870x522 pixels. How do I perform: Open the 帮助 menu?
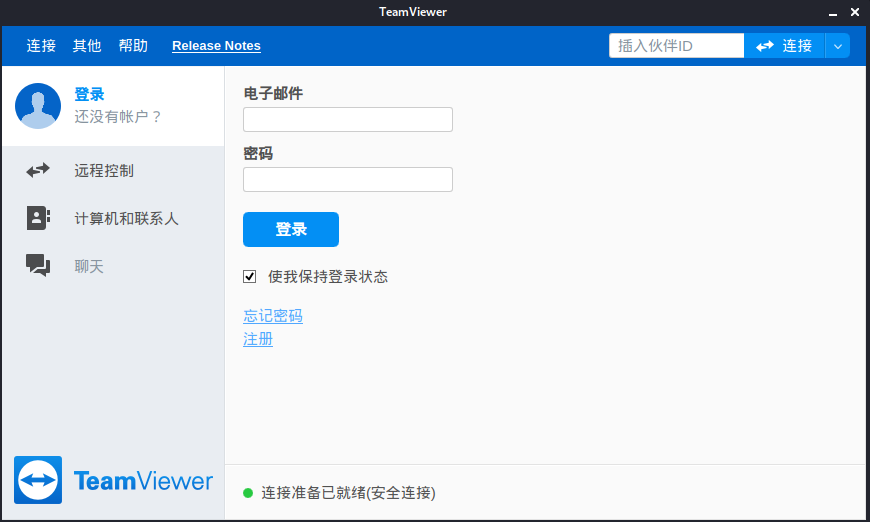coord(133,45)
